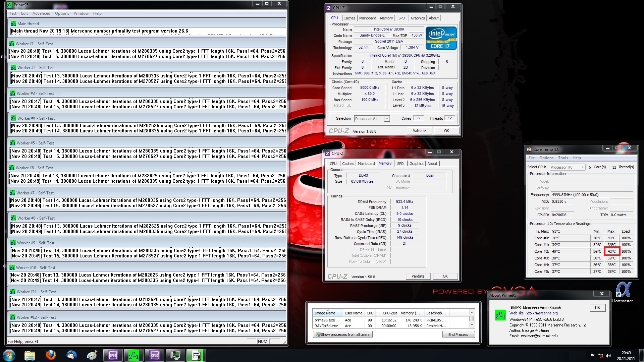Click Task Manager list scroll down arrow

(x=472, y=325)
